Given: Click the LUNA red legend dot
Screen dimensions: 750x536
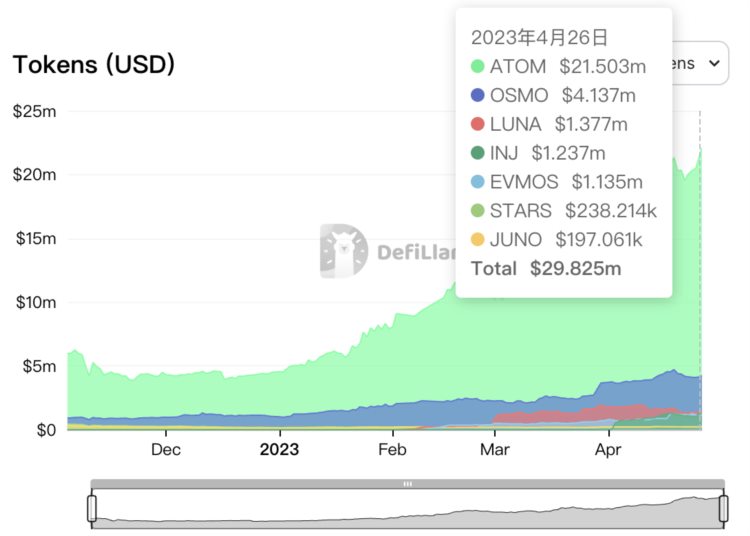Looking at the screenshot, I should point(477,125).
